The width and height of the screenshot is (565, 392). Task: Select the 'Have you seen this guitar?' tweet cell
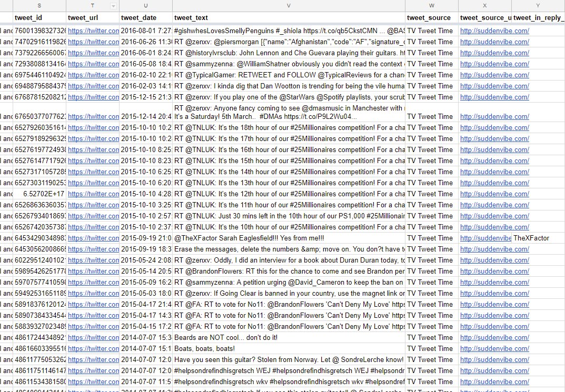coord(289,359)
